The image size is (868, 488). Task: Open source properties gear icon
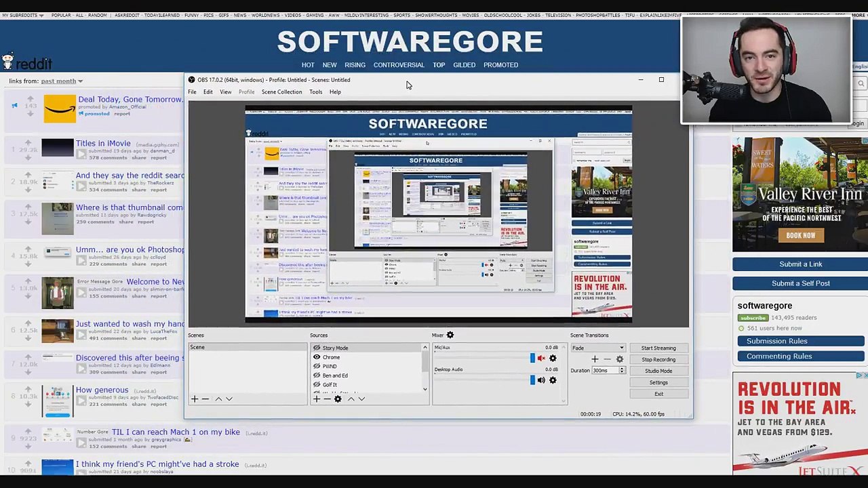tap(338, 399)
